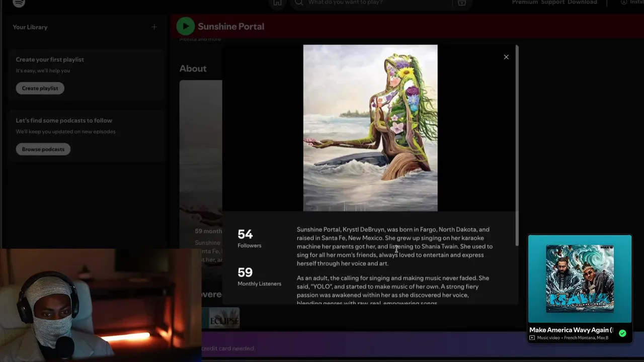Viewport: 644px width, 362px height.
Task: Open the Browse icon in search bar
Action: click(x=461, y=3)
